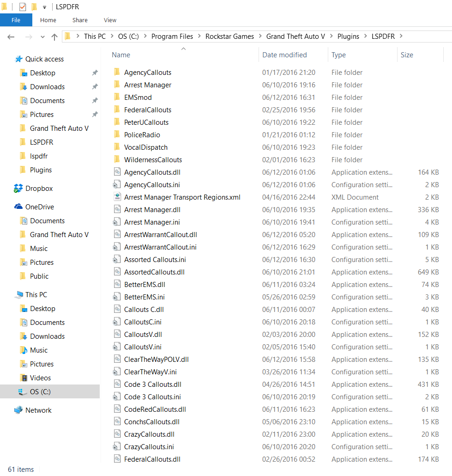Select Code 3 Callouts.dll file name
452x476 pixels.
pos(152,384)
